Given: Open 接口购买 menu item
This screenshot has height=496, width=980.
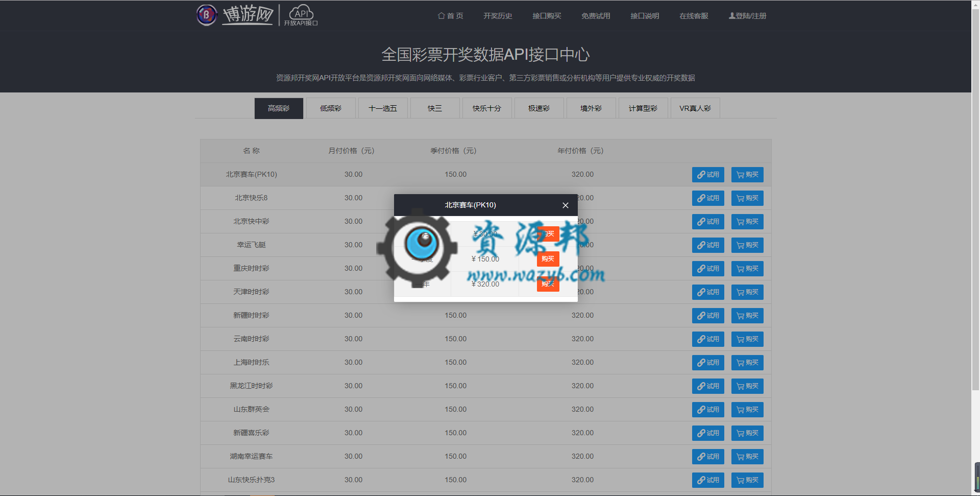Looking at the screenshot, I should click(547, 16).
